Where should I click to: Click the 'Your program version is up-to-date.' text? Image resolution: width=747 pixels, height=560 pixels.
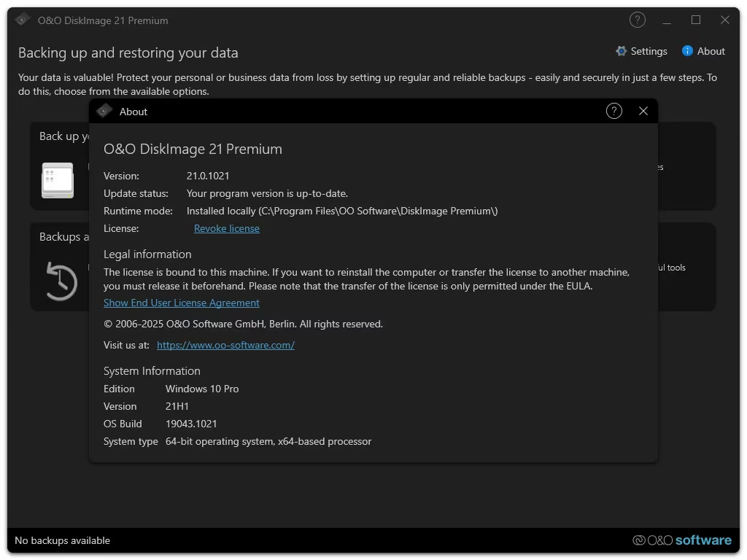point(267,194)
